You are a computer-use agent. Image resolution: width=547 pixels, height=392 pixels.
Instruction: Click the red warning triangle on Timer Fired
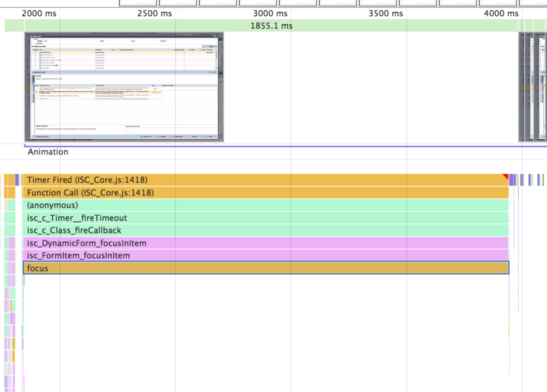coord(506,176)
